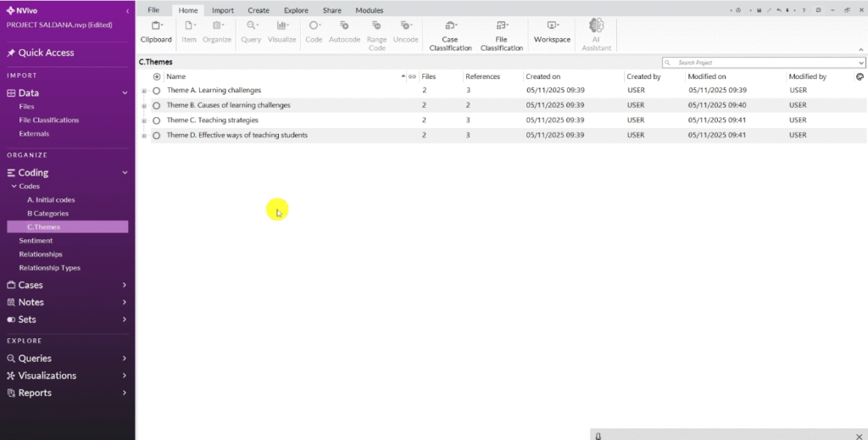Click the Search Project input field
Viewport: 868px width, 440px height.
(x=763, y=63)
